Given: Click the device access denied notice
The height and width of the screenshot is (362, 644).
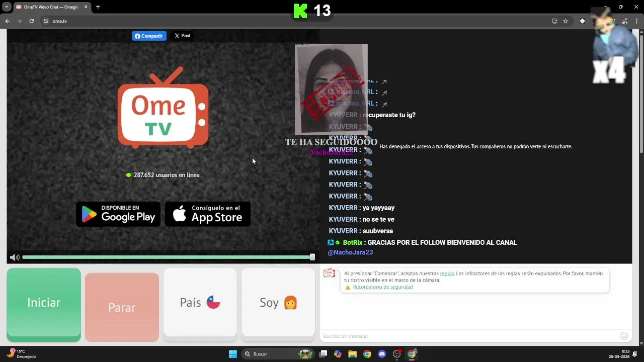Looking at the screenshot, I should tap(475, 147).
